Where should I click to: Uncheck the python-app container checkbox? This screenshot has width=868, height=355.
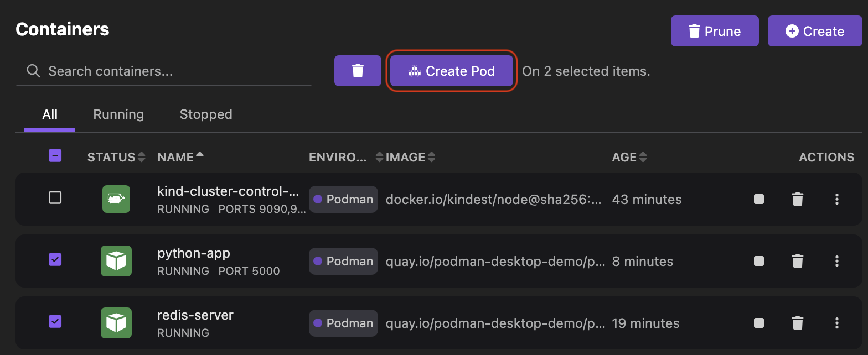pyautogui.click(x=55, y=259)
